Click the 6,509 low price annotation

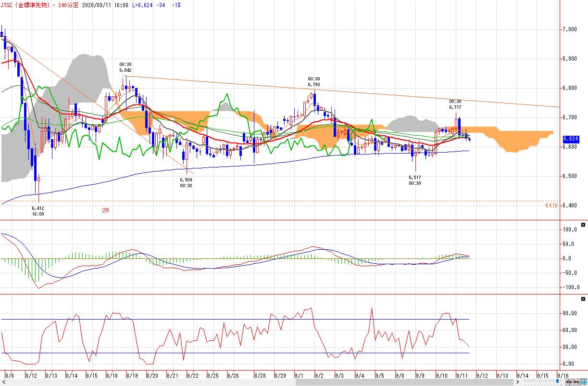[x=186, y=180]
